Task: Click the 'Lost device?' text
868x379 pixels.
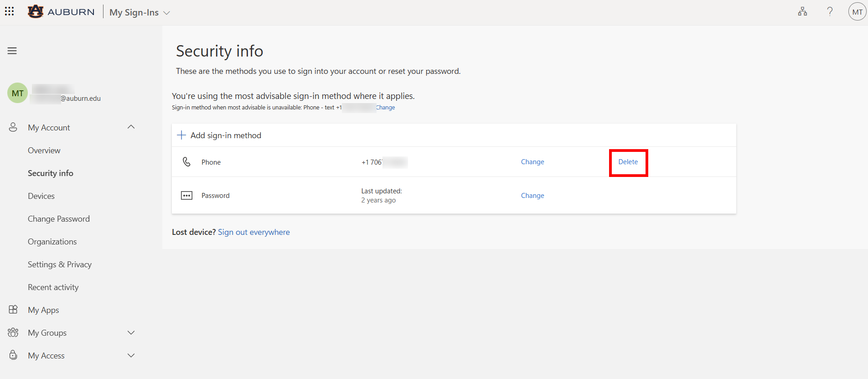Action: (194, 232)
